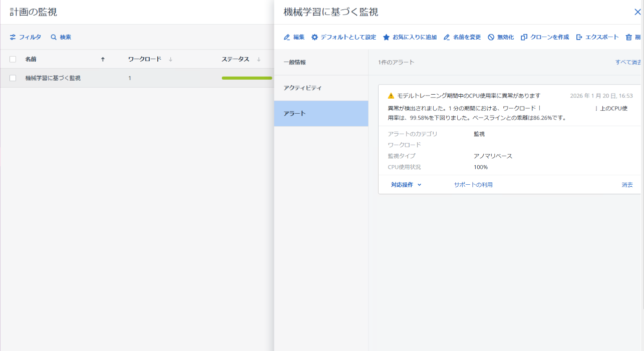Check the 機械学習に基づく監視 row checkbox
The height and width of the screenshot is (351, 644).
[x=13, y=78]
